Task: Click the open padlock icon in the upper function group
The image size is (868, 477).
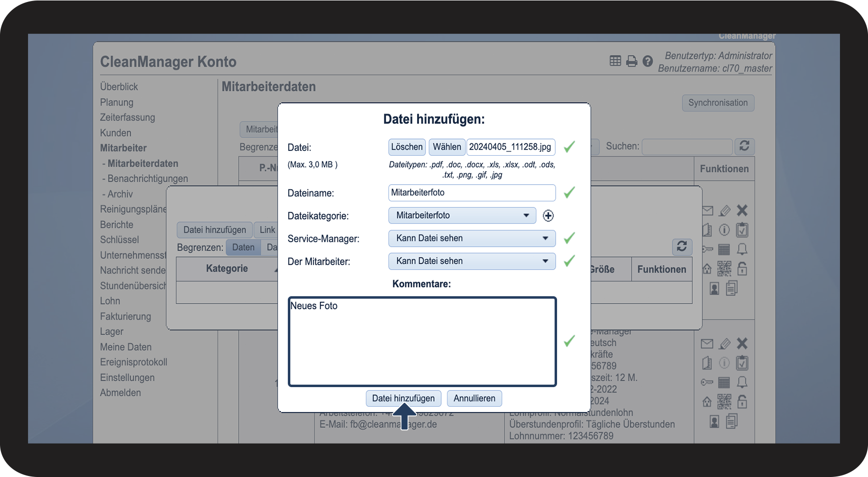Action: tap(742, 269)
